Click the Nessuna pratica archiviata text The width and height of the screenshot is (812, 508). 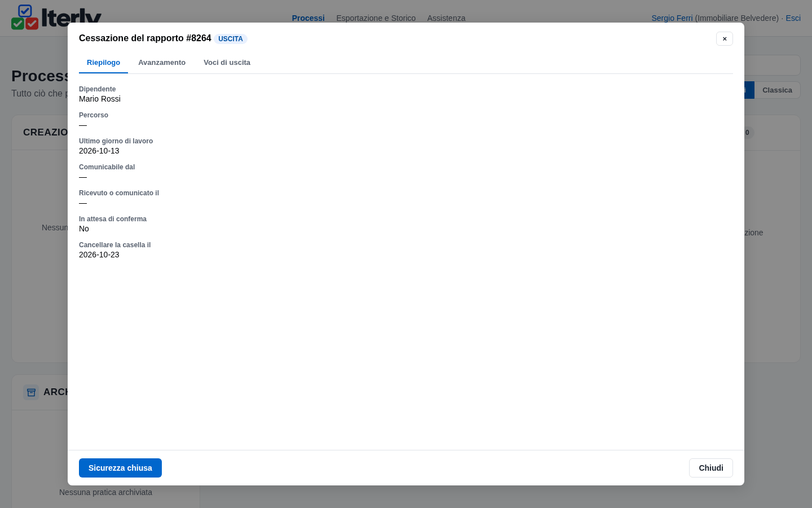pyautogui.click(x=105, y=492)
